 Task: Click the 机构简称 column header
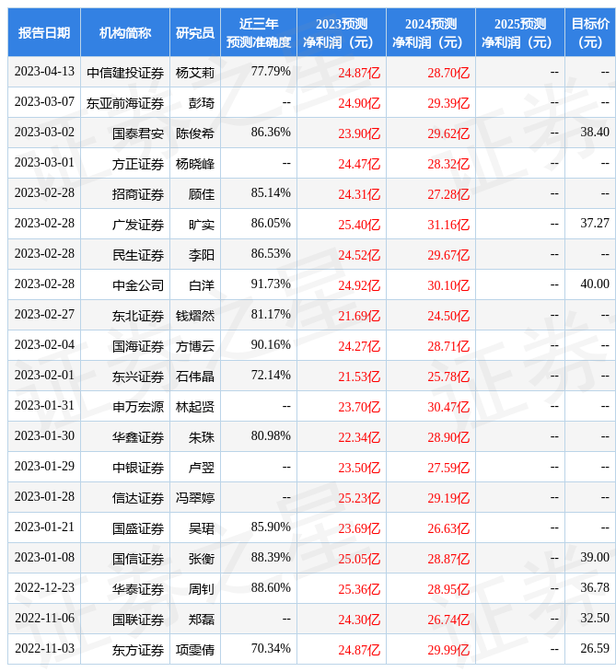click(x=125, y=32)
